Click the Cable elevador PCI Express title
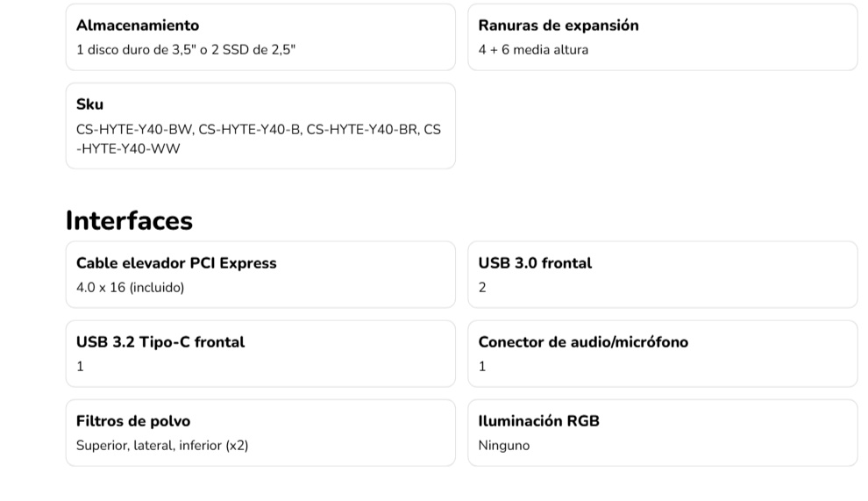 tap(176, 263)
